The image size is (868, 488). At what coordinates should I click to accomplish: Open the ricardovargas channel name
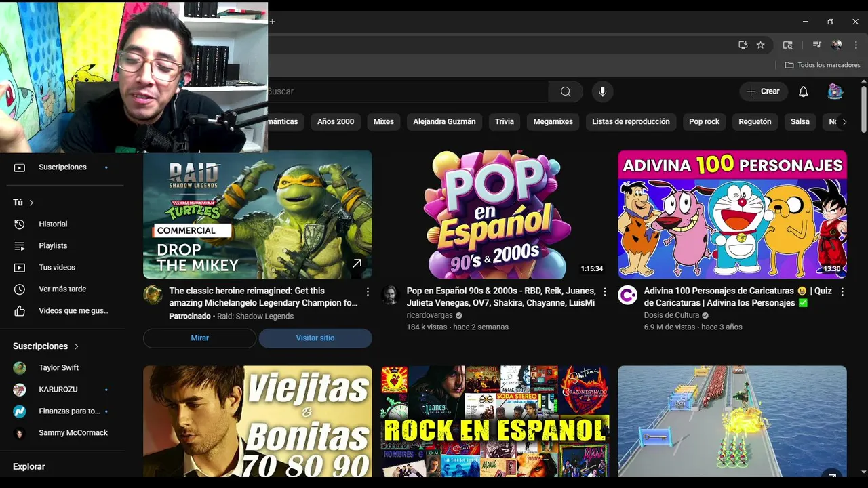click(430, 316)
